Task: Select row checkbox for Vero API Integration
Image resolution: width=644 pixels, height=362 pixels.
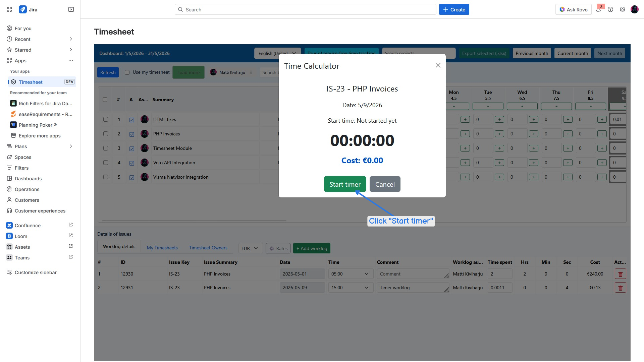Action: coord(106,163)
